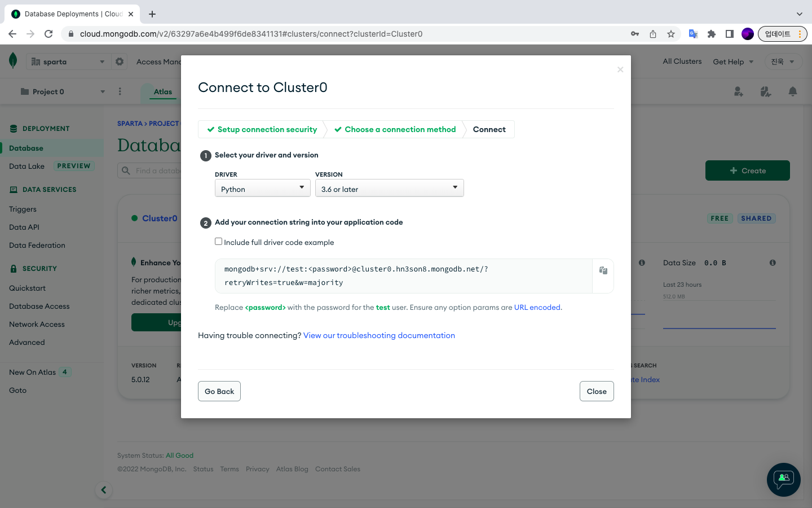The height and width of the screenshot is (508, 812).
Task: Collapse the left sidebar with the chevron
Action: pos(104,490)
